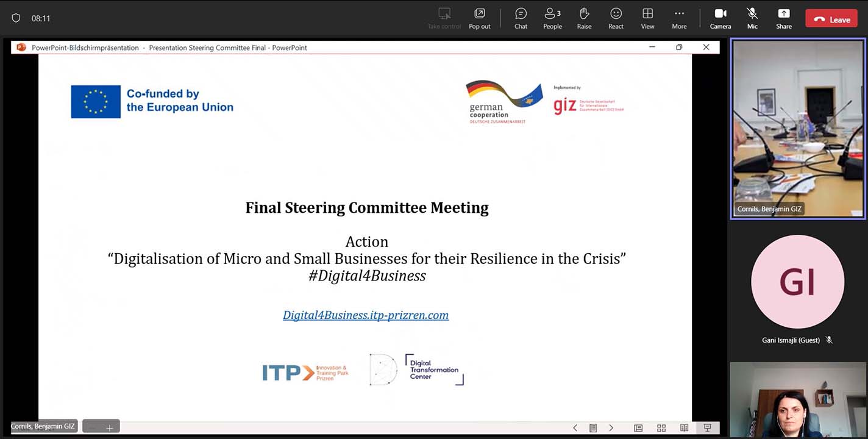
Task: Raise your hand in the meeting
Action: (x=584, y=18)
